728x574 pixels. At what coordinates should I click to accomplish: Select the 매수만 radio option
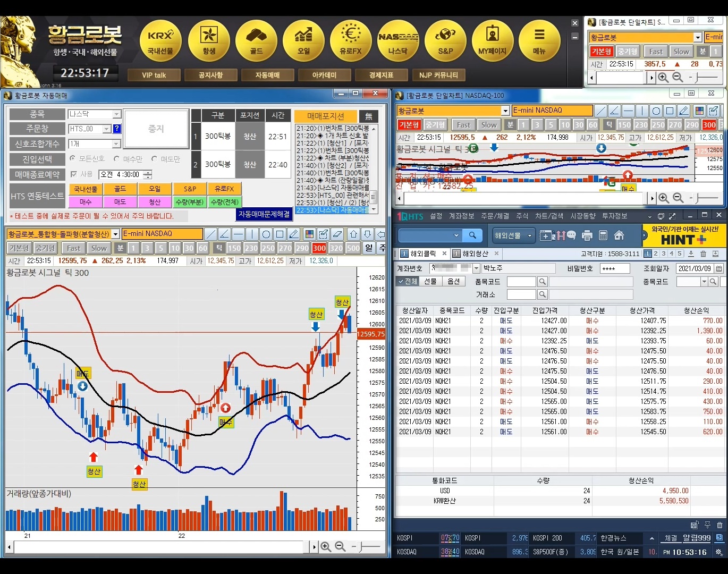coord(117,158)
